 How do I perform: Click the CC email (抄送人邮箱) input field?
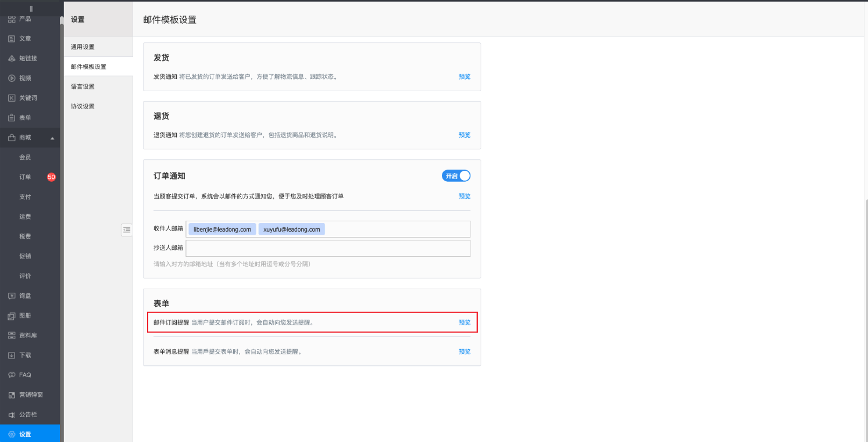pos(328,248)
